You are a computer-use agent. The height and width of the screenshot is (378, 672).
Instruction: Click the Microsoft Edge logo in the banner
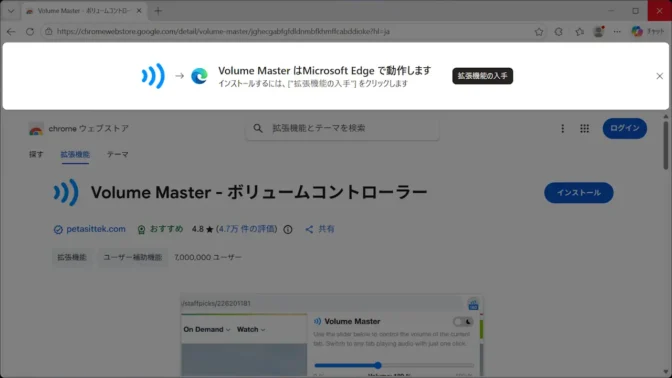(199, 76)
